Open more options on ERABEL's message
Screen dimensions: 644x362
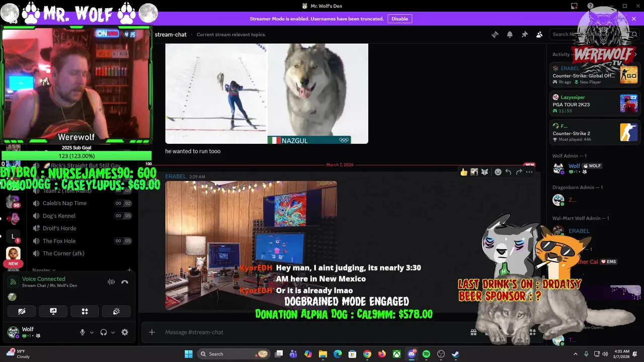coord(529,172)
